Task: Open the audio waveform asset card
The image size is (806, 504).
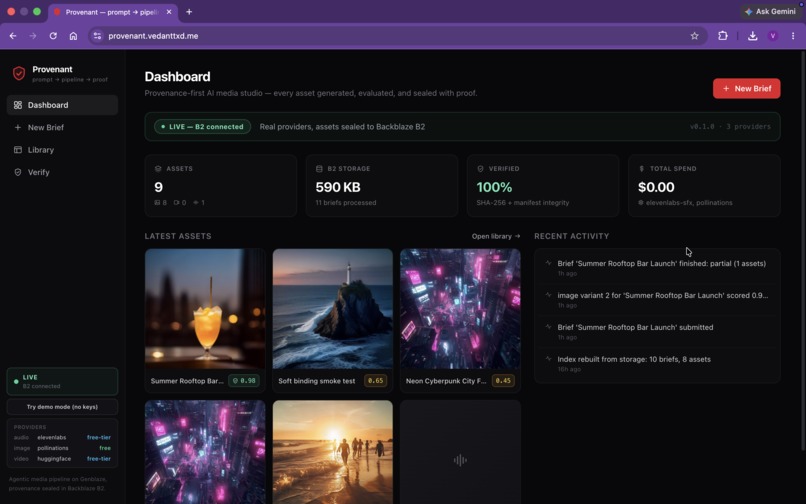Action: 460,452
